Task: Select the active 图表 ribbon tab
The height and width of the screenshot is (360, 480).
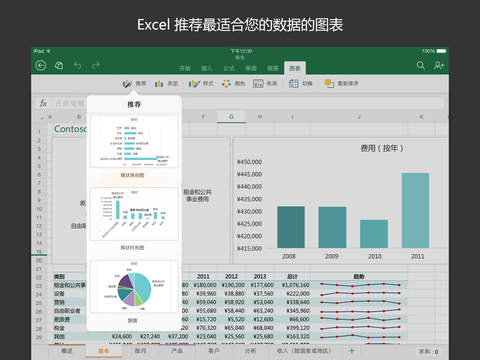Action: [295, 68]
